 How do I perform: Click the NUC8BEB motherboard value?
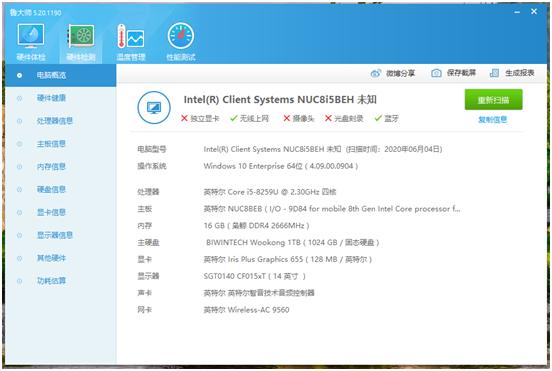click(332, 209)
